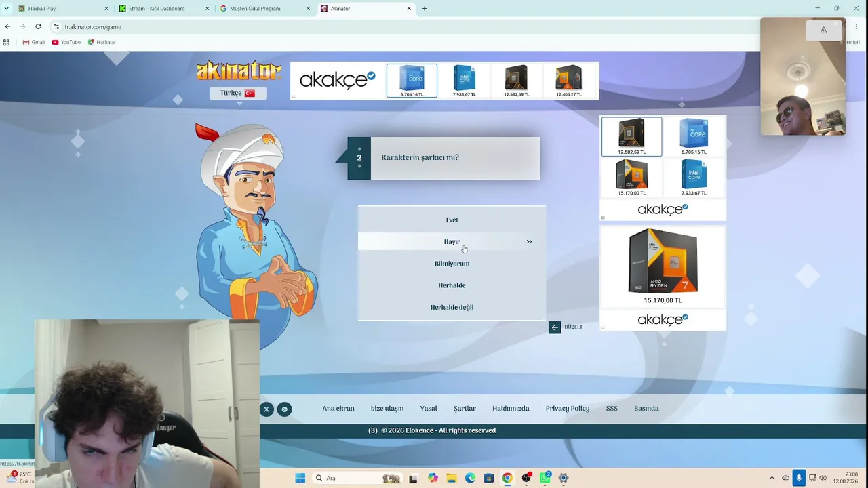Open the Chrome apps grid in bookmarks bar

pyautogui.click(x=6, y=42)
